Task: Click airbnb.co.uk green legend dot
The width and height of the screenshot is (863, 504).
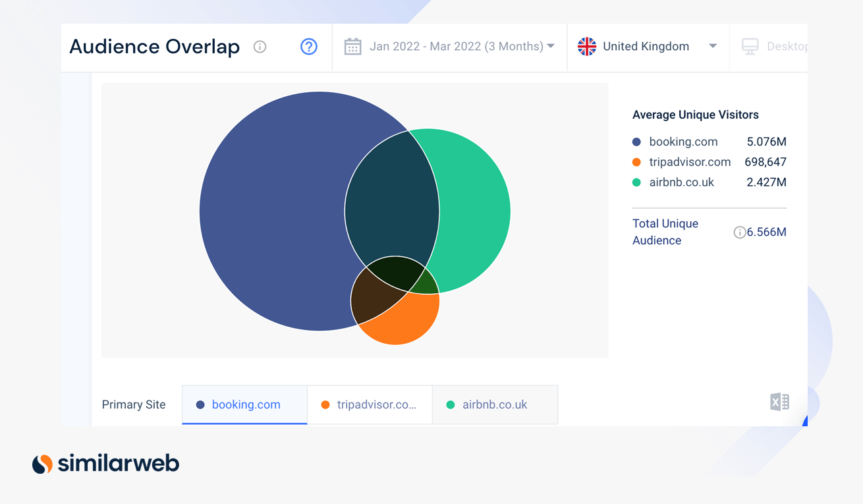Action: [x=636, y=182]
